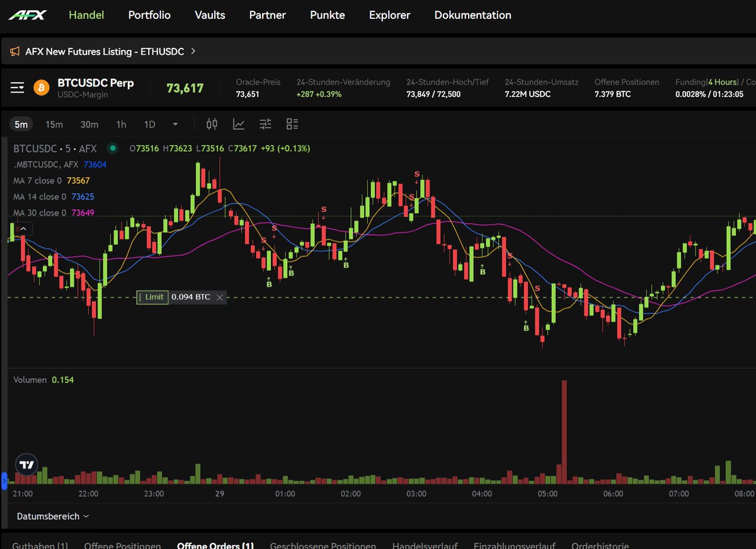
Task: Open the Dokumentation link
Action: pos(472,15)
